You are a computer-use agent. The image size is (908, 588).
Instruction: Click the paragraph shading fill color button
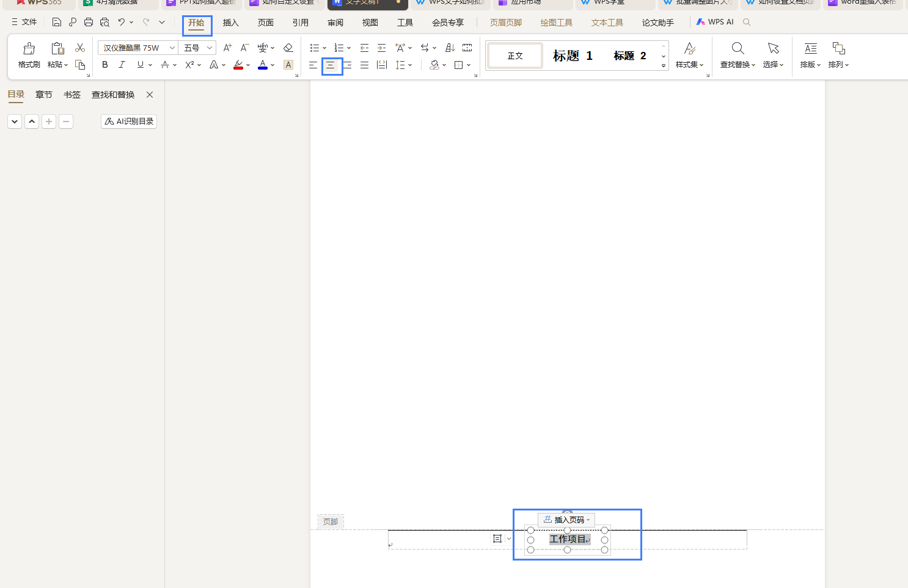tap(434, 65)
